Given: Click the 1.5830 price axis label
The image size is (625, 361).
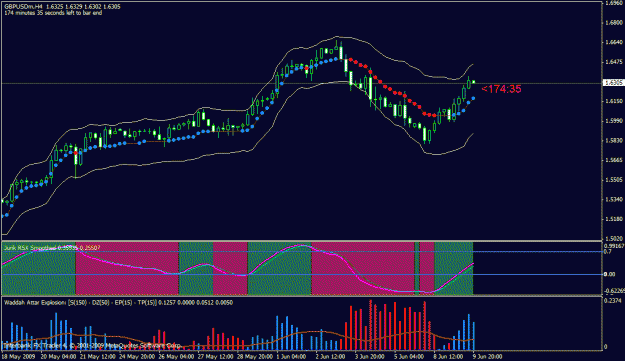Looking at the screenshot, I should pyautogui.click(x=614, y=140).
